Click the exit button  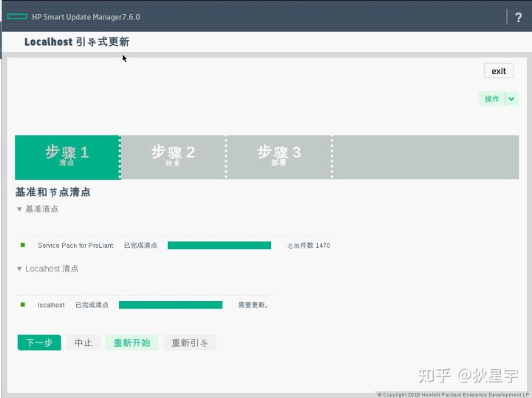click(499, 70)
